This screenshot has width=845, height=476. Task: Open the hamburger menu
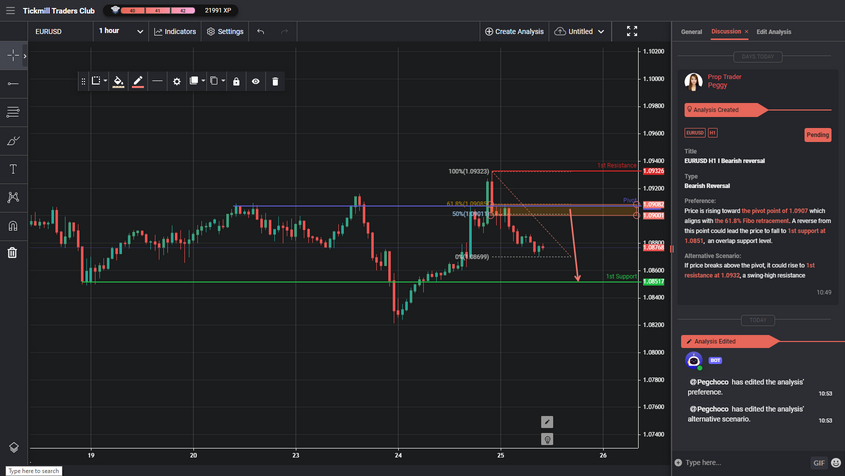10,10
